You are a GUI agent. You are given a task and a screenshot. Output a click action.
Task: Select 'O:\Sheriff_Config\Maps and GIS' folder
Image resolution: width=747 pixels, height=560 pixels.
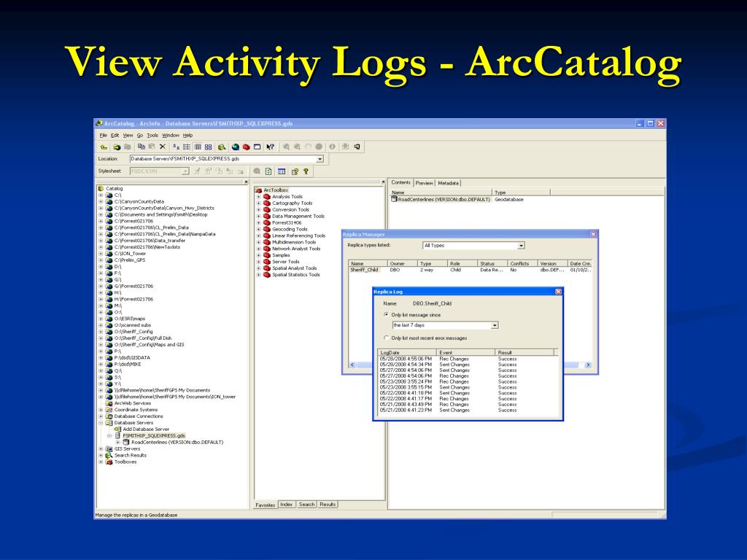pyautogui.click(x=149, y=345)
